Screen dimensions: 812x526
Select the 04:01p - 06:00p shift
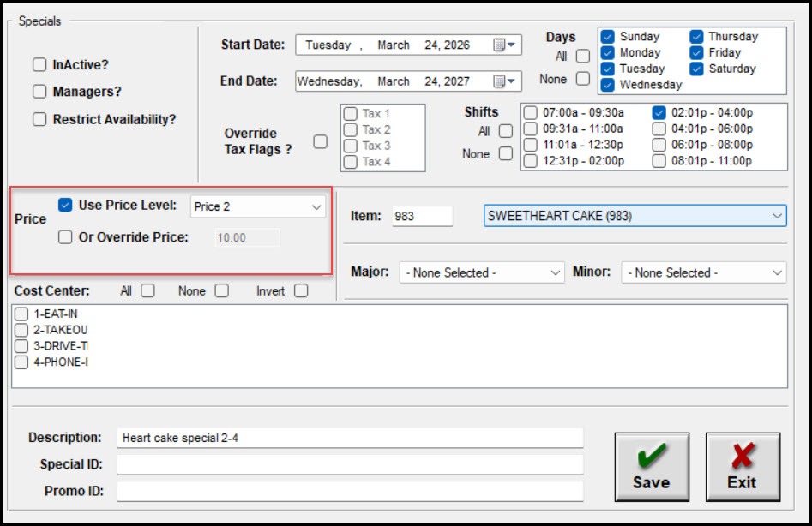click(659, 129)
